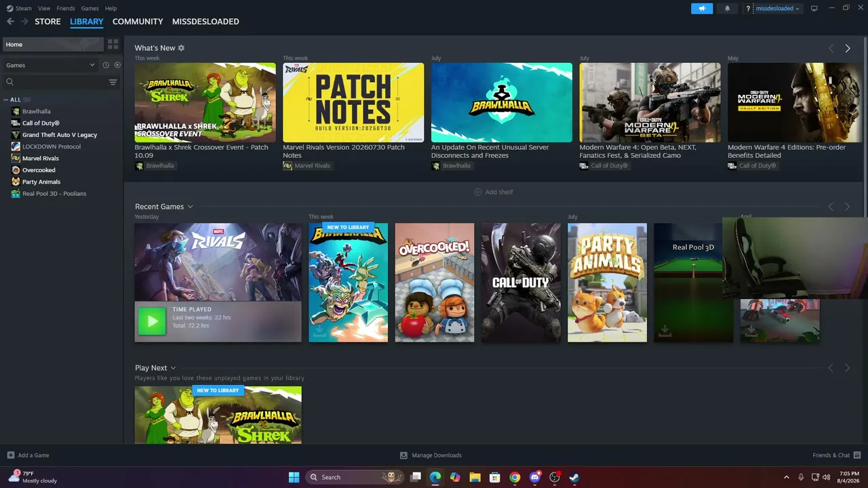Show only ready-to-play games icon

coord(117,65)
